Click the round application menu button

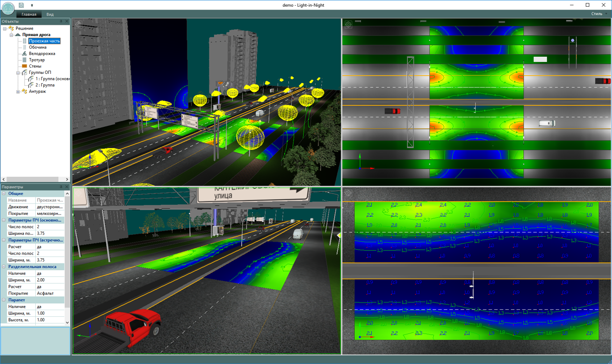click(x=8, y=8)
